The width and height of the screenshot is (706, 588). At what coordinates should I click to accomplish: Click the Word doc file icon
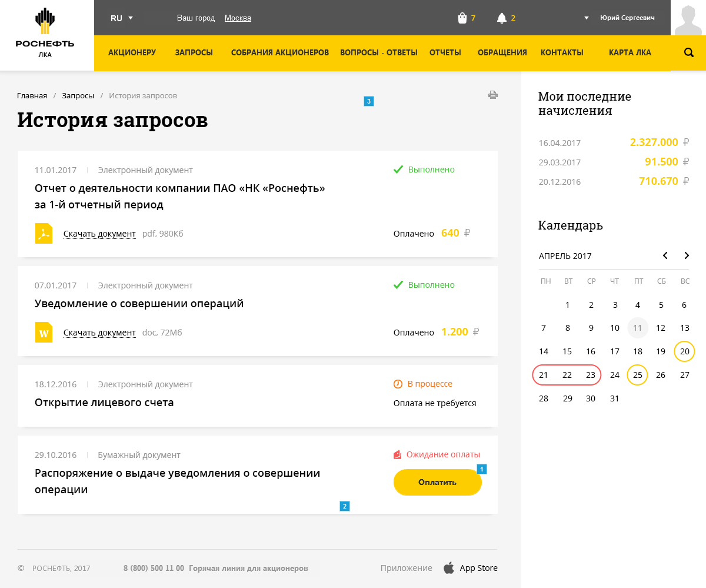pos(44,332)
